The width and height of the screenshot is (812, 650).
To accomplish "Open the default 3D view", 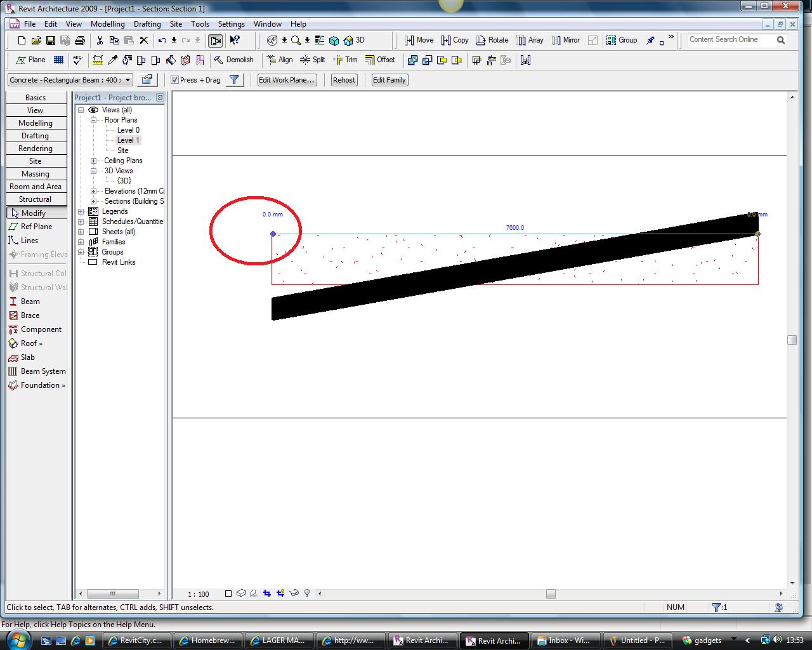I will pyautogui.click(x=354, y=40).
